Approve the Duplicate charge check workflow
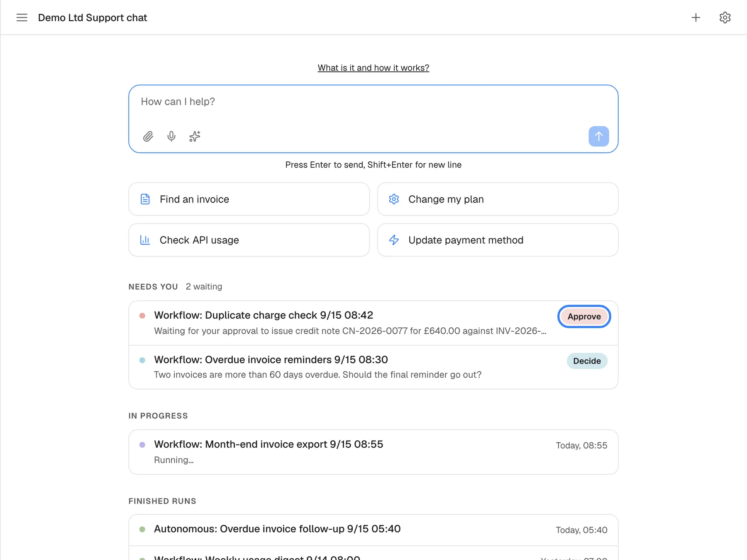Image resolution: width=747 pixels, height=560 pixels. (x=584, y=317)
